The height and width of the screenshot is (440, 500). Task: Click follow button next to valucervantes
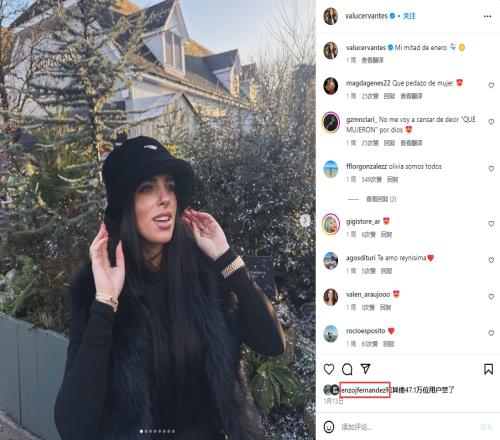pyautogui.click(x=409, y=16)
